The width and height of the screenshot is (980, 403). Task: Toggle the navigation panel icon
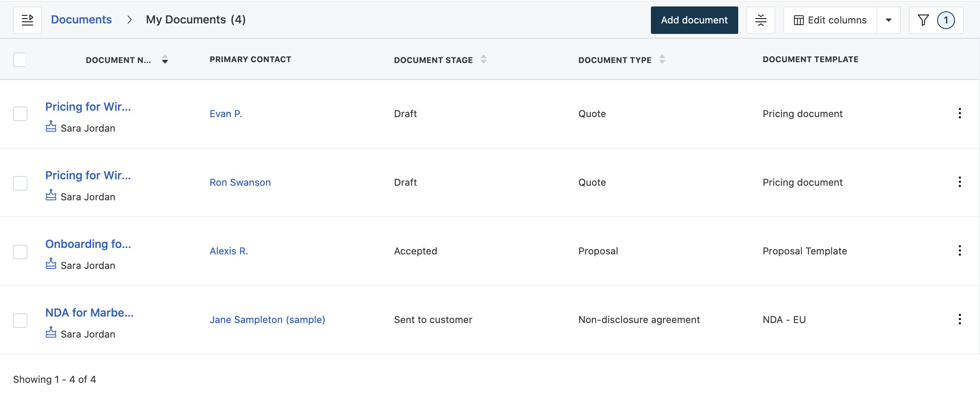(27, 20)
